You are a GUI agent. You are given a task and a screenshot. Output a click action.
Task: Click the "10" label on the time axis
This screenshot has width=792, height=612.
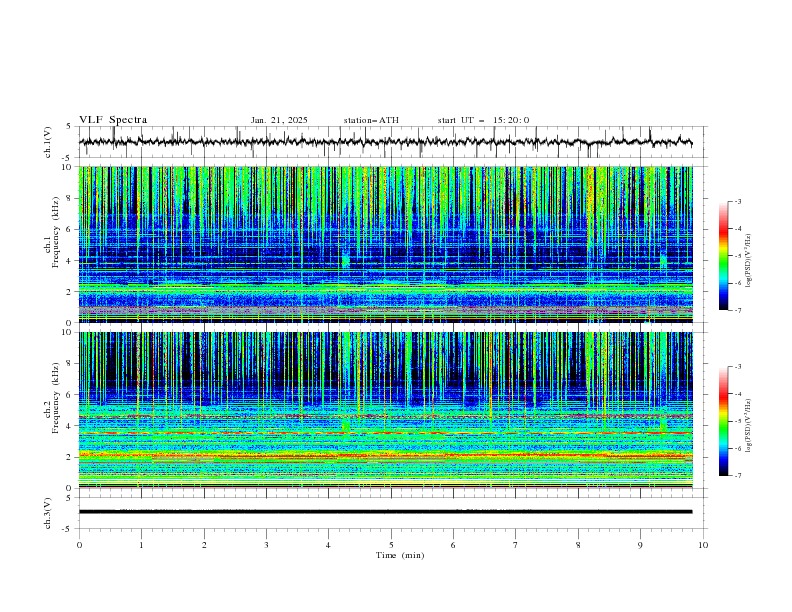[703, 545]
